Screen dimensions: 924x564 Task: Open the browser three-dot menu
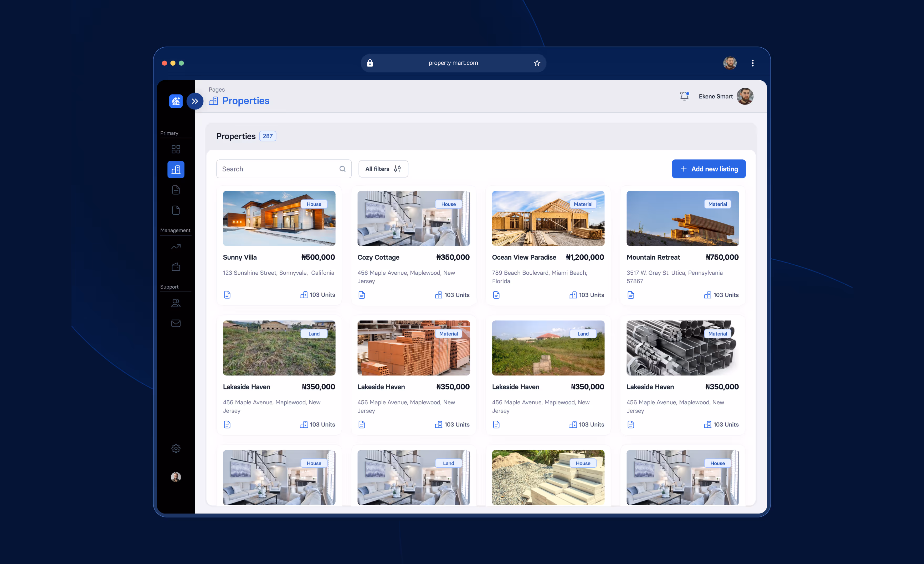coord(752,63)
